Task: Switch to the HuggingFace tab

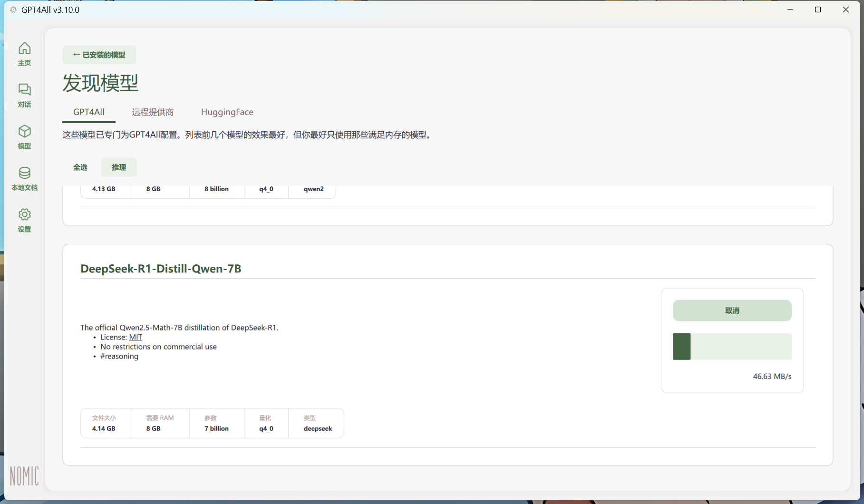Action: click(227, 112)
